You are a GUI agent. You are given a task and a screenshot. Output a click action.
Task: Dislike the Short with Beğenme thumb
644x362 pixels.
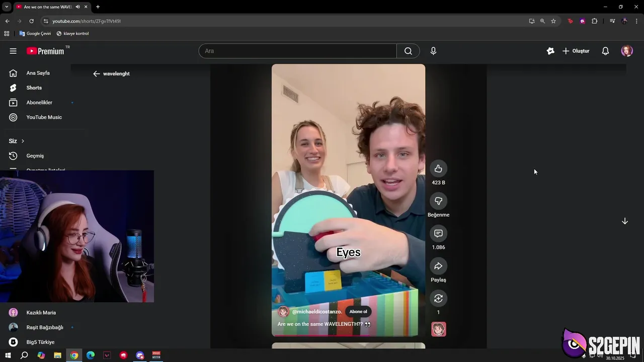438,201
